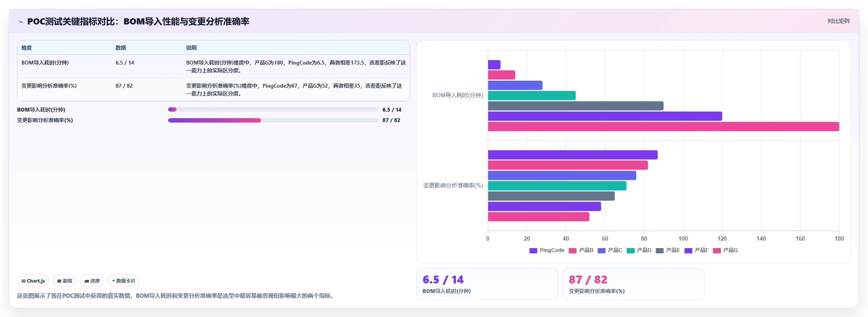Click the longest pink 产品G bar reaching 180

pyautogui.click(x=663, y=126)
